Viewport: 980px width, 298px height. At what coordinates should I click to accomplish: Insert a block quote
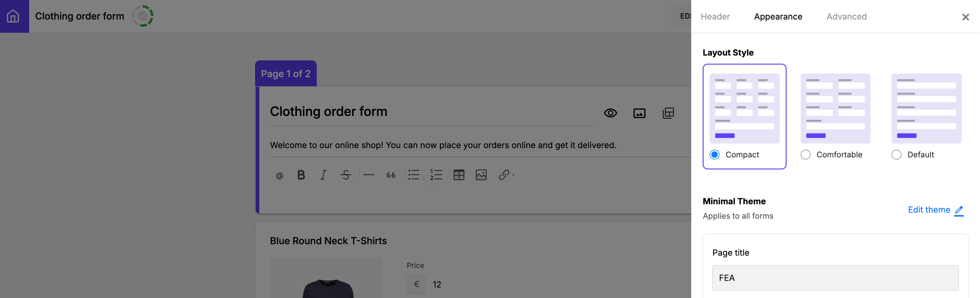coord(391,175)
